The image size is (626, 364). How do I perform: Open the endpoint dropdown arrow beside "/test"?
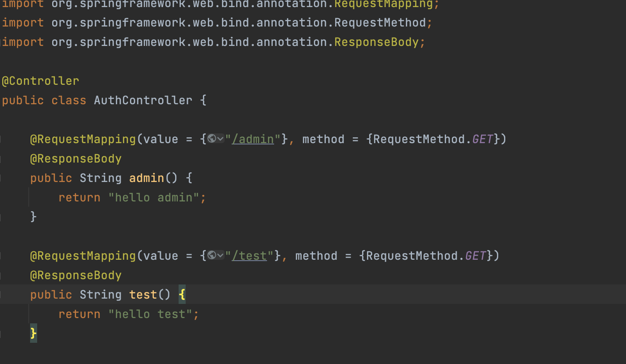pyautogui.click(x=220, y=256)
